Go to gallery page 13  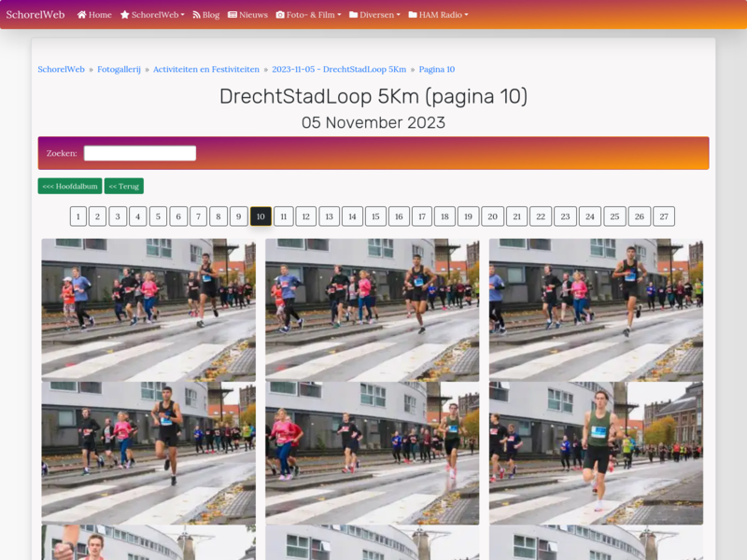coord(330,217)
